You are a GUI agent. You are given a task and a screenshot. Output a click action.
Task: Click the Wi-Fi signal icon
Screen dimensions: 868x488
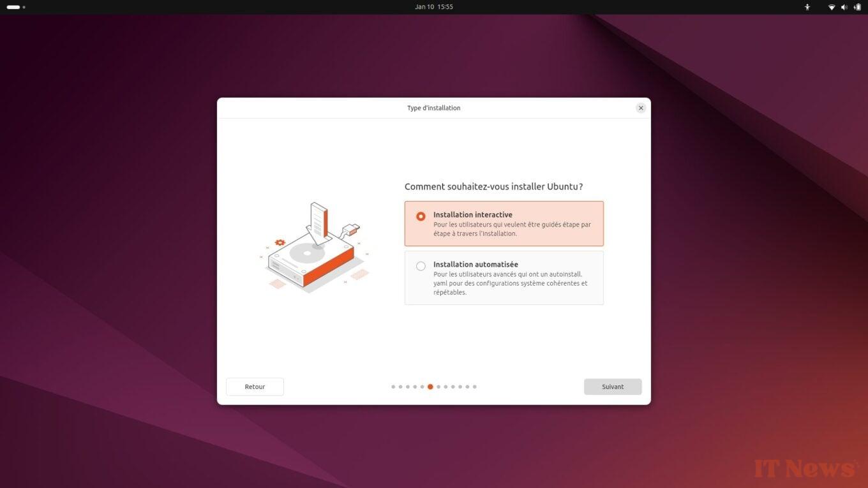point(831,7)
